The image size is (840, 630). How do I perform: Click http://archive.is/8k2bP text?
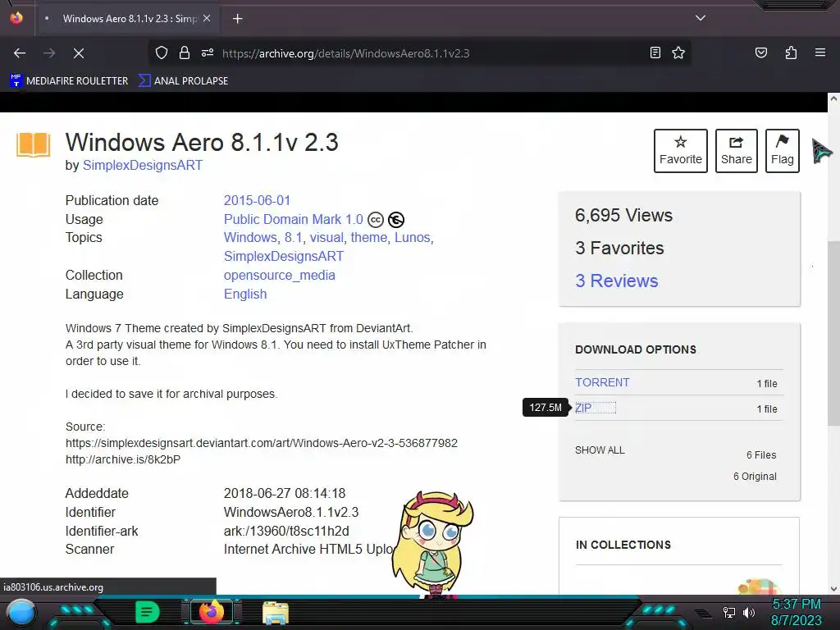123,459
